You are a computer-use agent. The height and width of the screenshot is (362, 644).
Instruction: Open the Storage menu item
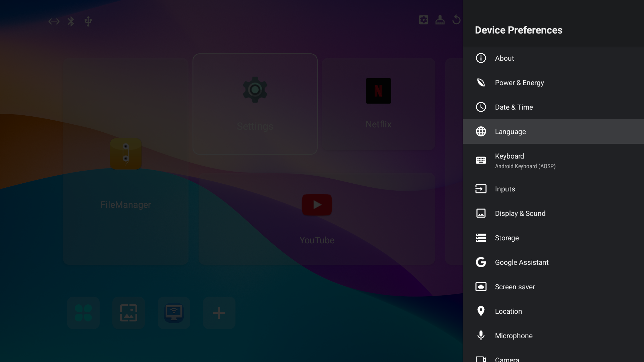pos(506,238)
